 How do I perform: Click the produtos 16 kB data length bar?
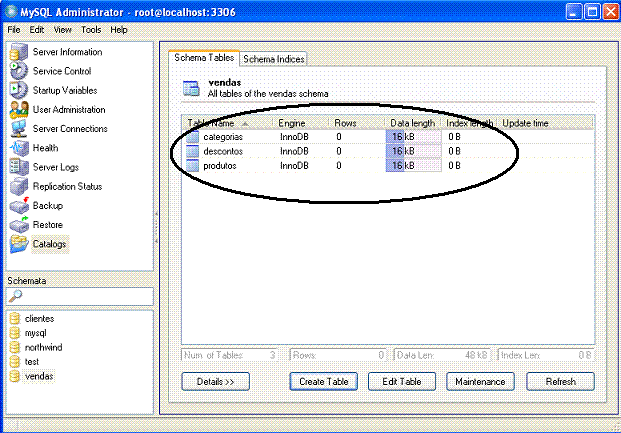coord(413,166)
